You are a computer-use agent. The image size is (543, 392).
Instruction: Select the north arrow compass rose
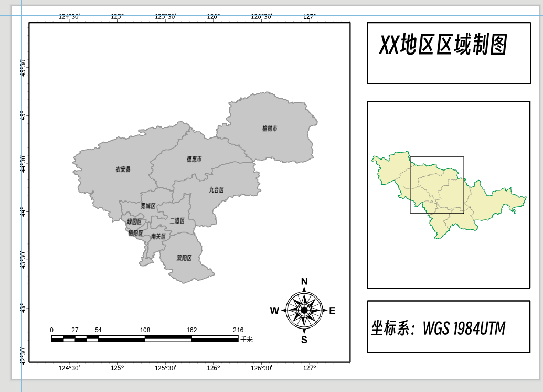coord(304,310)
